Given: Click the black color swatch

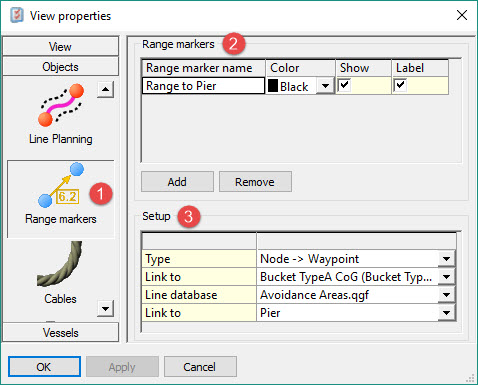Looking at the screenshot, I should [273, 86].
